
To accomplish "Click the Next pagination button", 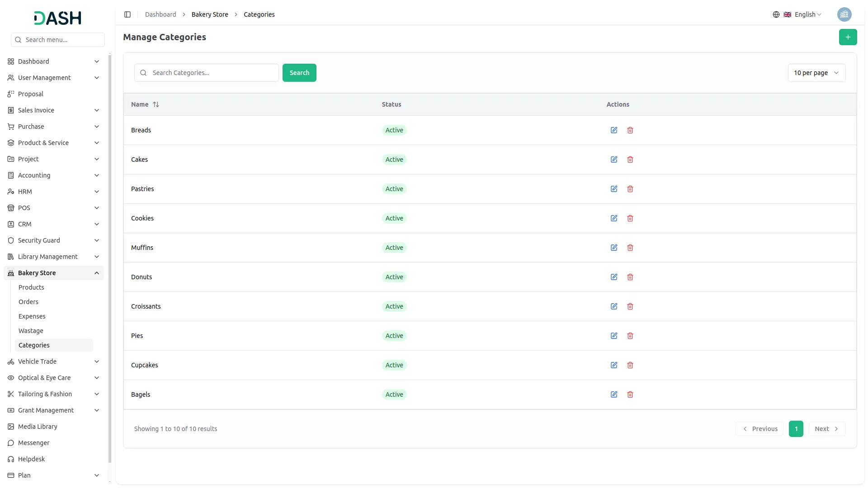I will pyautogui.click(x=826, y=429).
